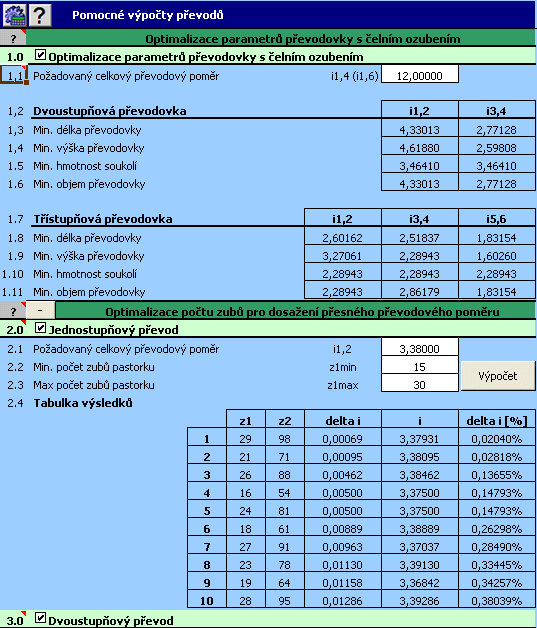Select the i5,6 header in Třístupňová table
The width and height of the screenshot is (537, 628).
pyautogui.click(x=497, y=218)
